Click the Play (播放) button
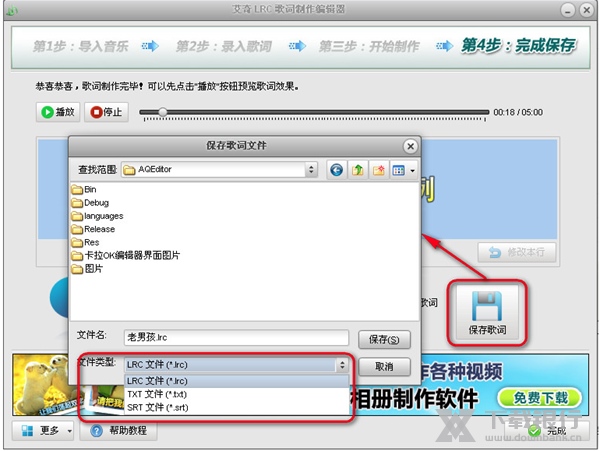 click(x=58, y=112)
